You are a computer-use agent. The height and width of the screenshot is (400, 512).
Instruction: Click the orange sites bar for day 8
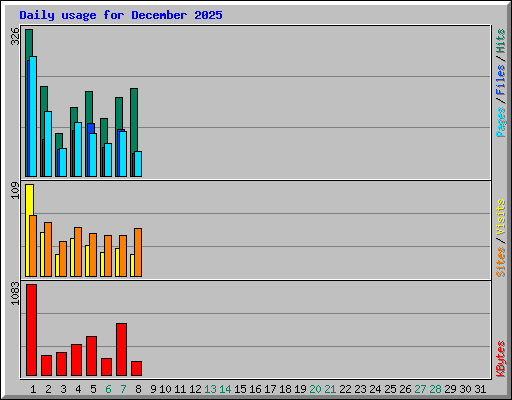[x=138, y=252]
